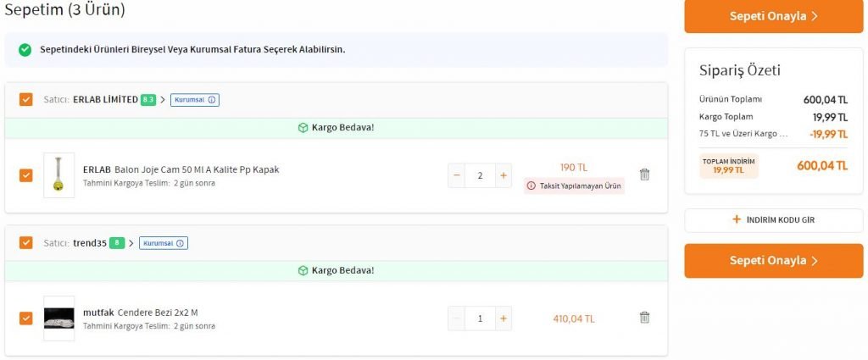This screenshot has width=868, height=360.
Task: Increase quantity of ERLAB Balon Joje
Action: [504, 175]
